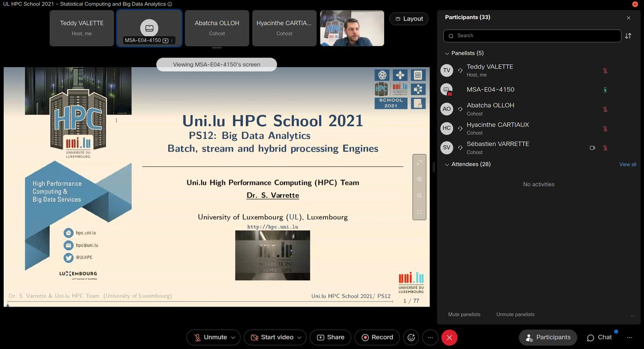Toggle MSA-E04-4150's green microphone icon
The height and width of the screenshot is (349, 644).
click(605, 90)
